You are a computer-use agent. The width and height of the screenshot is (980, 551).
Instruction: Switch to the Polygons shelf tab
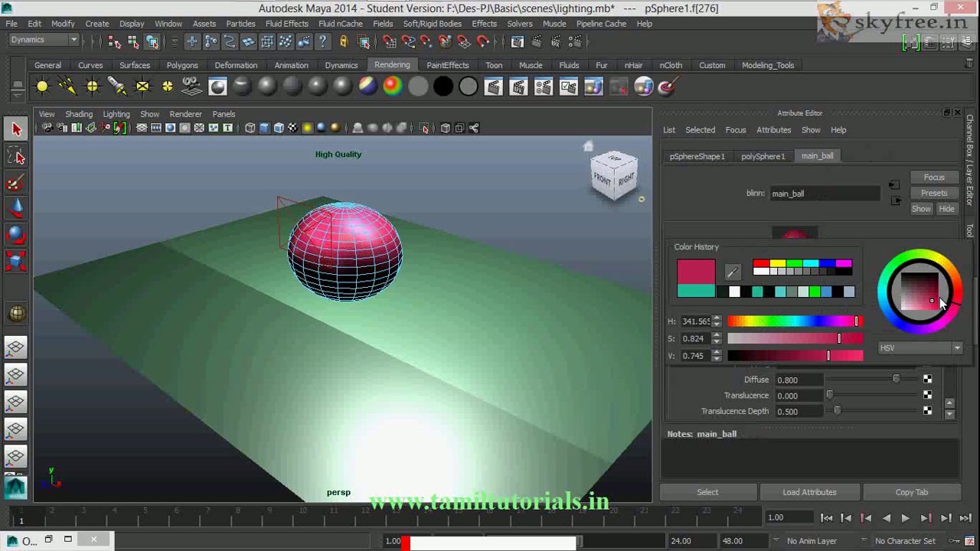click(x=182, y=65)
